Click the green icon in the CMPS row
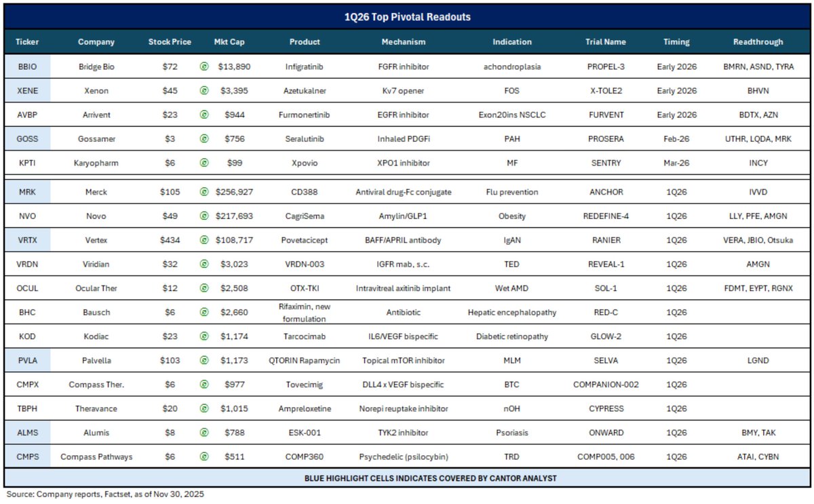This screenshot has width=814, height=504. click(x=203, y=457)
